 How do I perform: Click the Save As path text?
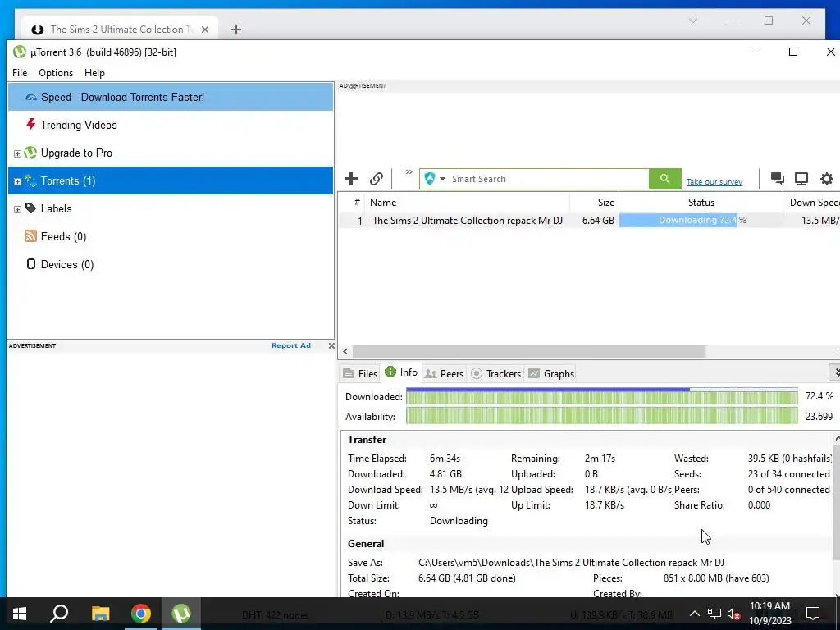pos(571,563)
